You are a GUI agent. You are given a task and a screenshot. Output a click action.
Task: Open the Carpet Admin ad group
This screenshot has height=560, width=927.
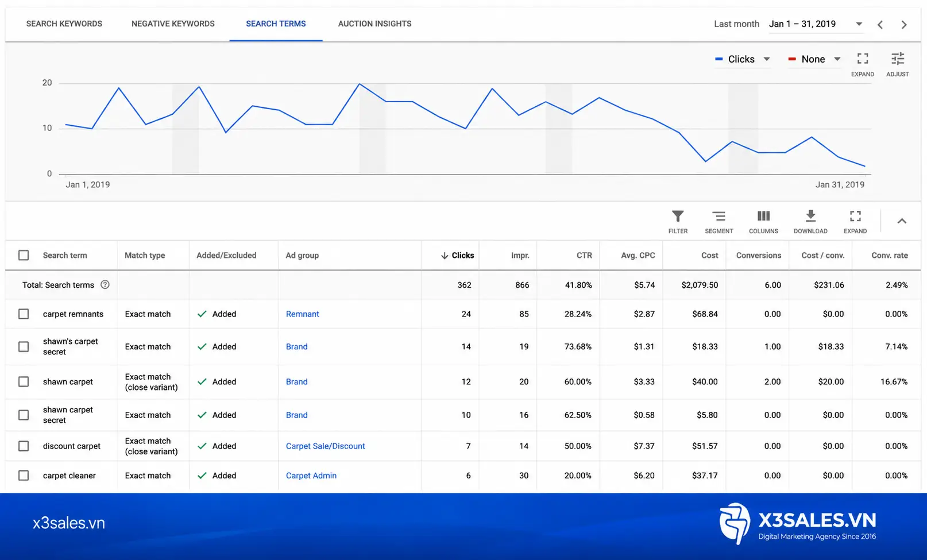point(311,475)
